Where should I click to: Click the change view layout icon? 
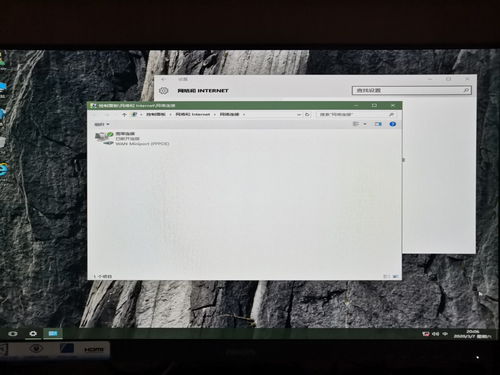tap(356, 124)
